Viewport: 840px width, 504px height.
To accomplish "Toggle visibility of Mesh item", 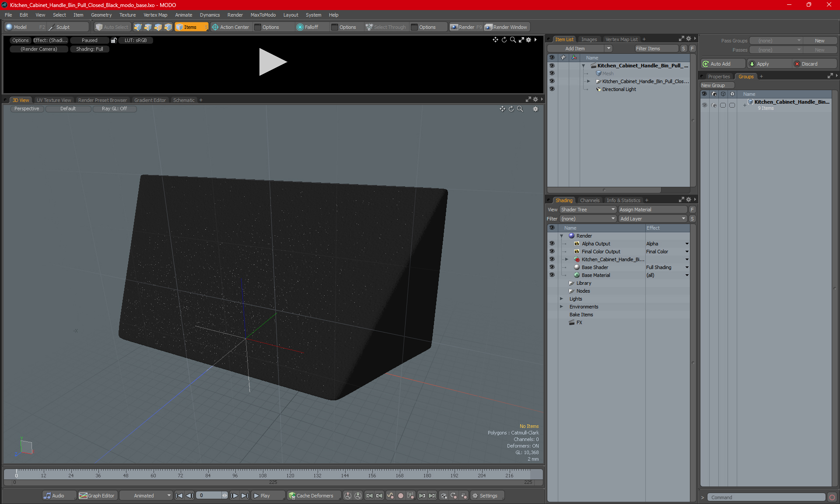I will [x=552, y=73].
